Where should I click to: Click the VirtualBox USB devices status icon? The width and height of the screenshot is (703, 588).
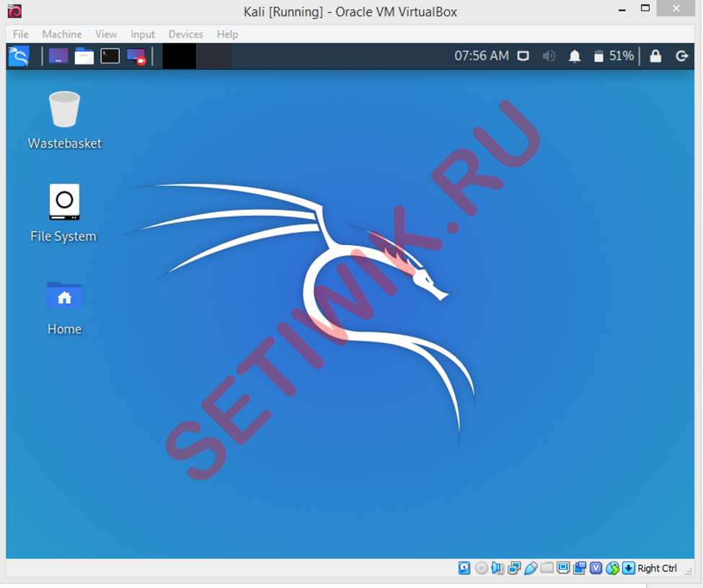(531, 568)
